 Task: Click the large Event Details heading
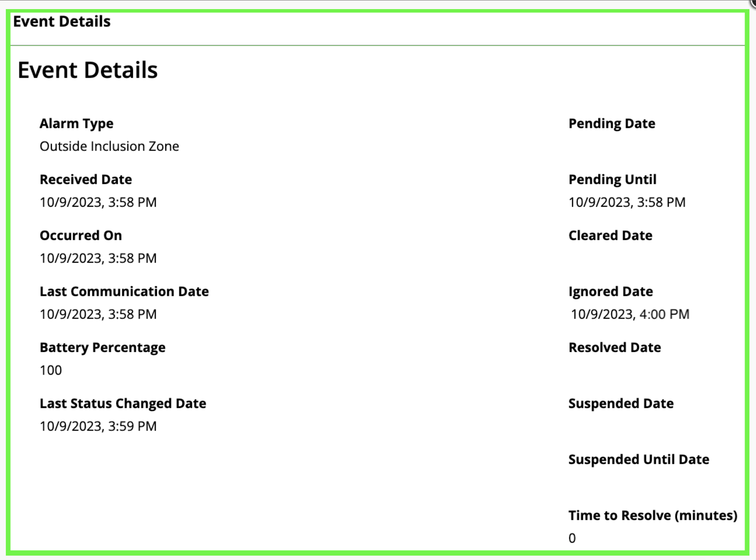[88, 70]
